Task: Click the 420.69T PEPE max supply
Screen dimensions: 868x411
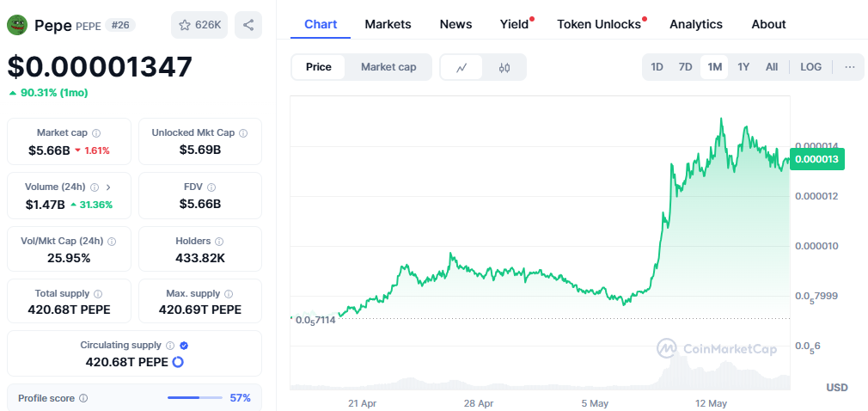Action: tap(200, 310)
